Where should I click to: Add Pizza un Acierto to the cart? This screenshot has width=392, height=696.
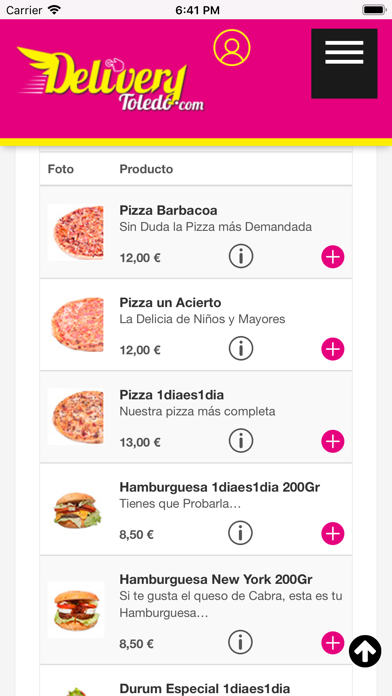[333, 349]
